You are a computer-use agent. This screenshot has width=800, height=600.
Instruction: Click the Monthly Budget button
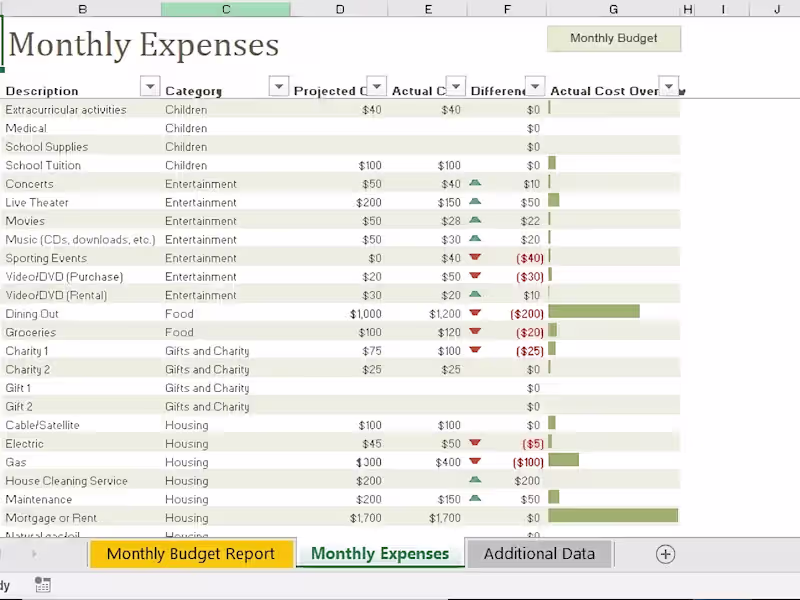click(x=614, y=38)
